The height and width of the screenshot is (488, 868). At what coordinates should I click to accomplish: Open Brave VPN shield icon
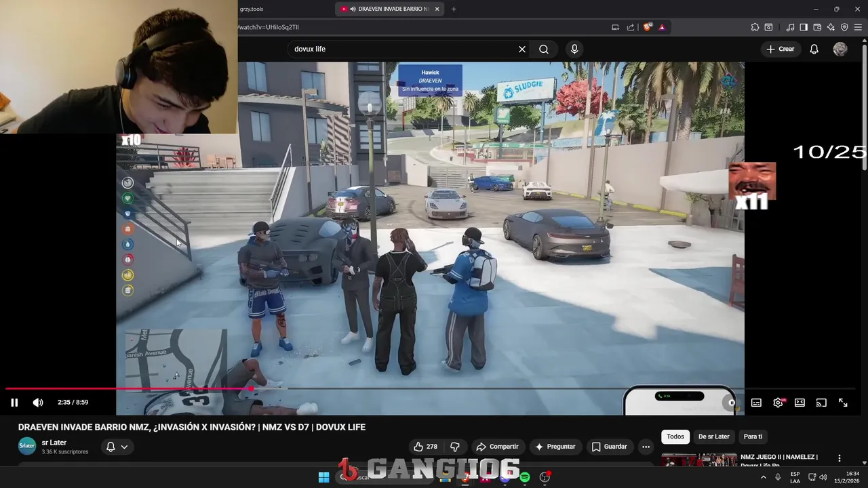point(844,27)
